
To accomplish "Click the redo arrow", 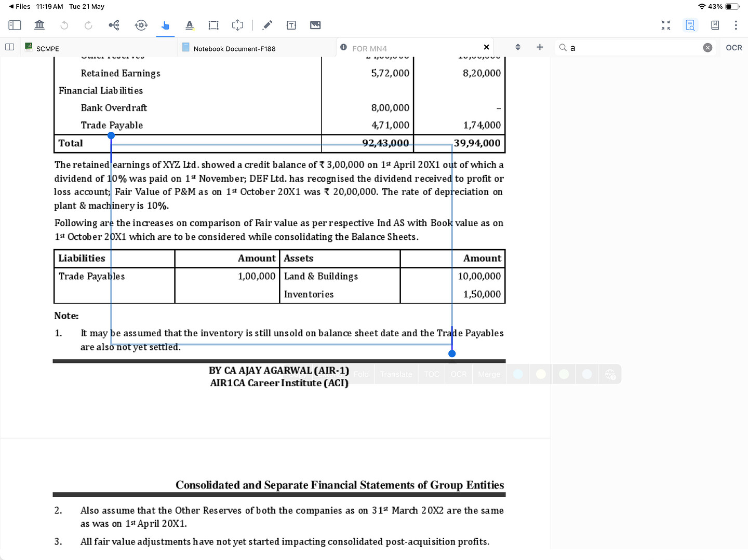I will click(x=88, y=25).
